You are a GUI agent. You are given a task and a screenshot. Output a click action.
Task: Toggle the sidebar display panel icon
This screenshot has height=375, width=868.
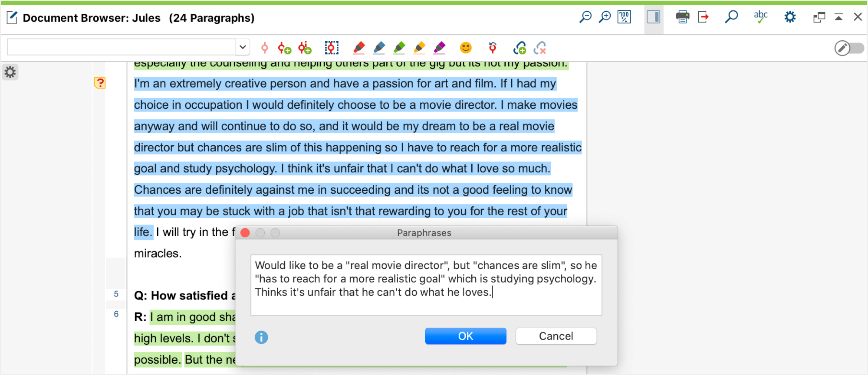[654, 17]
